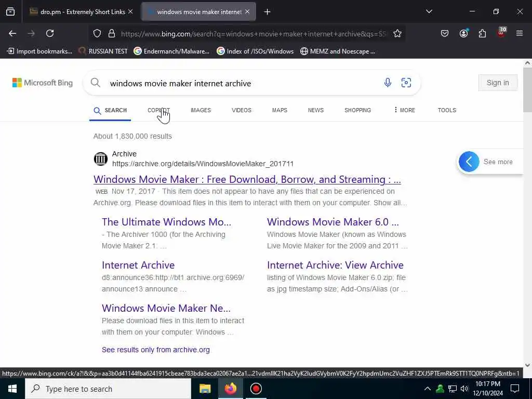Open the Pocket save icon
Screen dimensions: 532x399
coord(445,33)
